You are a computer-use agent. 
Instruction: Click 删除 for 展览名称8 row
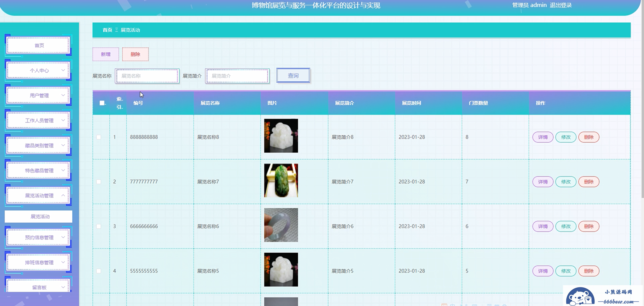pos(589,137)
